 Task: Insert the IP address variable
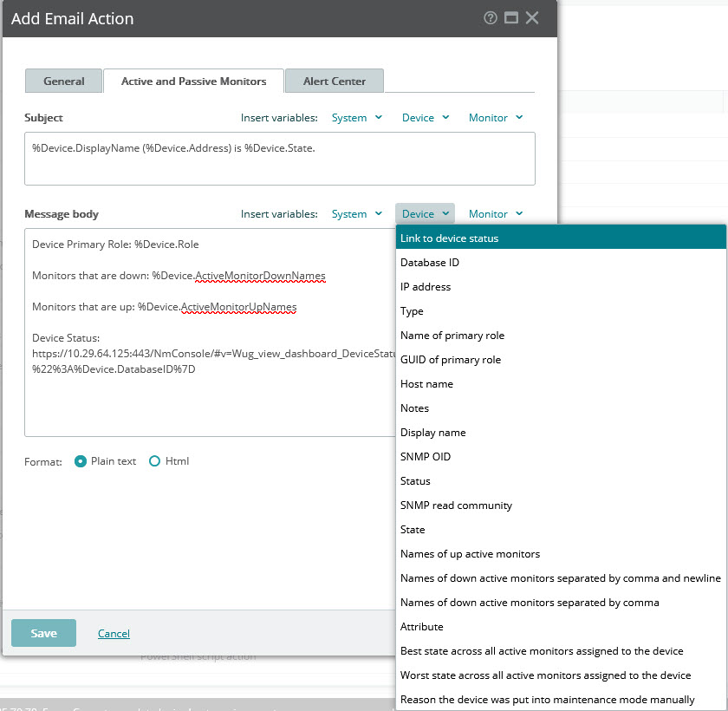(x=561, y=287)
